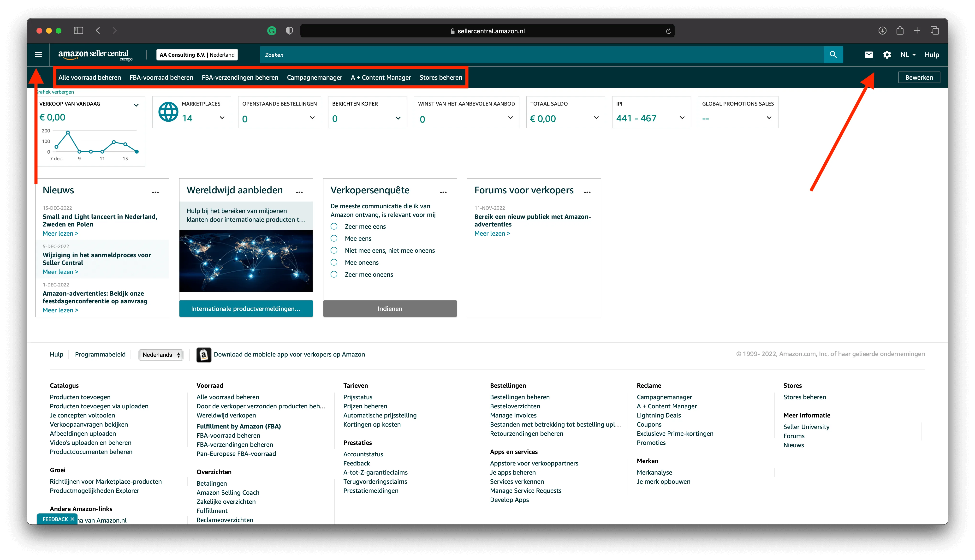The height and width of the screenshot is (560, 975).
Task: Click the Amazon seller mobile app icon
Action: [204, 355]
